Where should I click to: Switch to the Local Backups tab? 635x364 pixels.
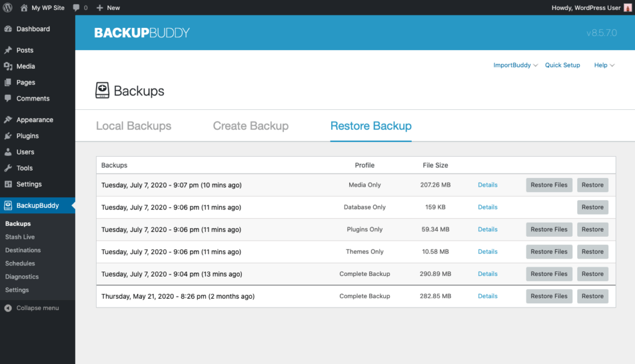[134, 126]
